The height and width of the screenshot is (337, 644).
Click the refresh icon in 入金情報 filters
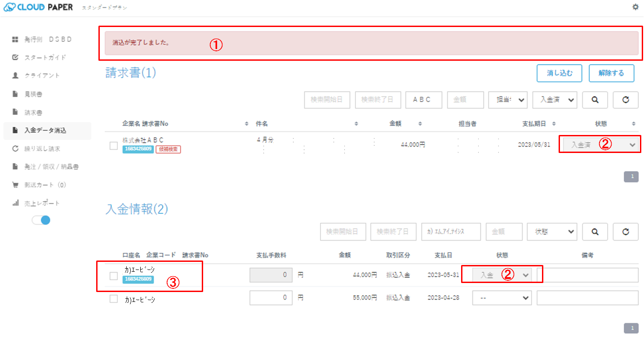point(626,231)
